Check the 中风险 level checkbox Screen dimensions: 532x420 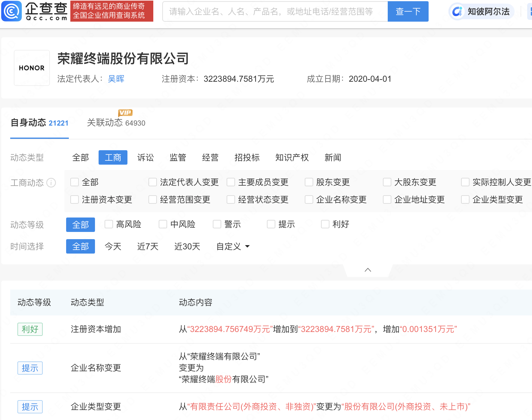coord(163,224)
